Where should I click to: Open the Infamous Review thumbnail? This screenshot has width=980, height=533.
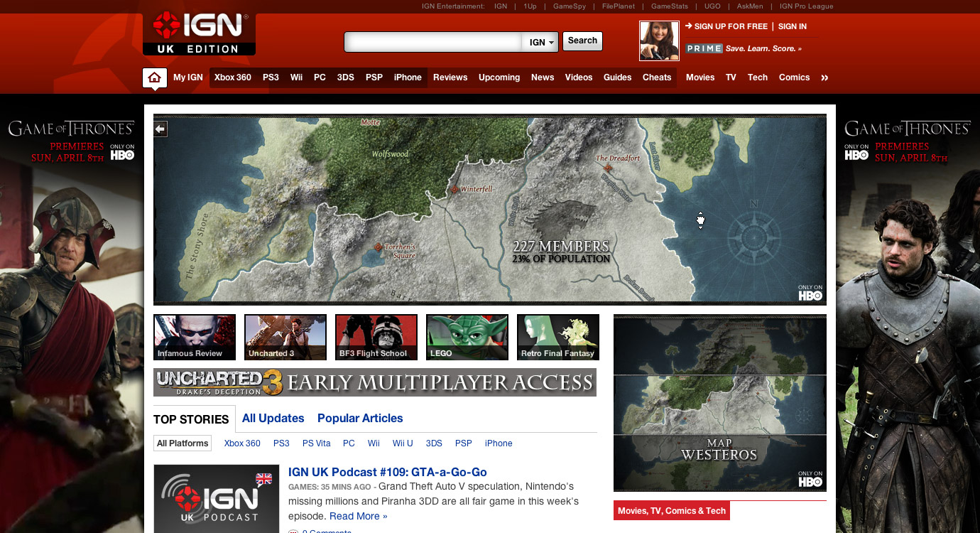pos(195,338)
